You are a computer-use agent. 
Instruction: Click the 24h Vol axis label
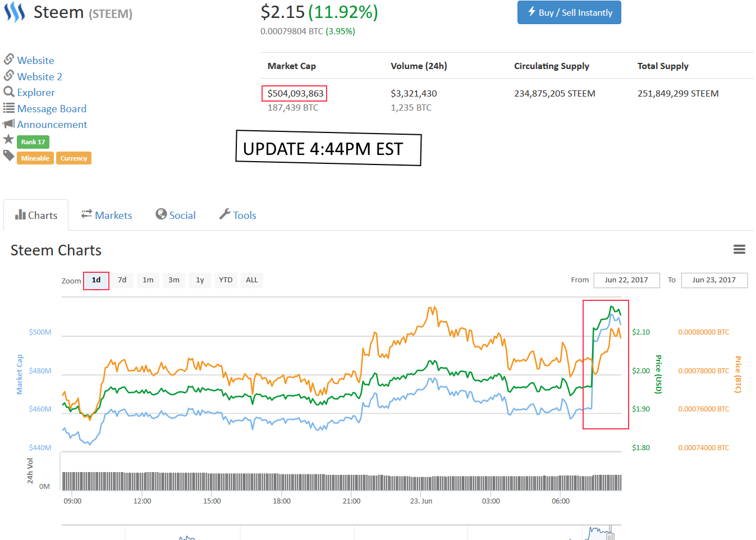[x=30, y=471]
